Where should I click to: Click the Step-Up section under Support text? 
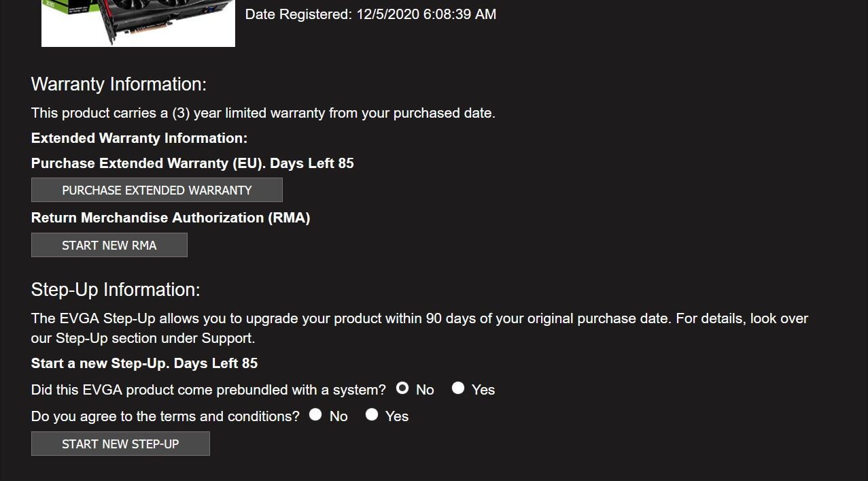143,338
